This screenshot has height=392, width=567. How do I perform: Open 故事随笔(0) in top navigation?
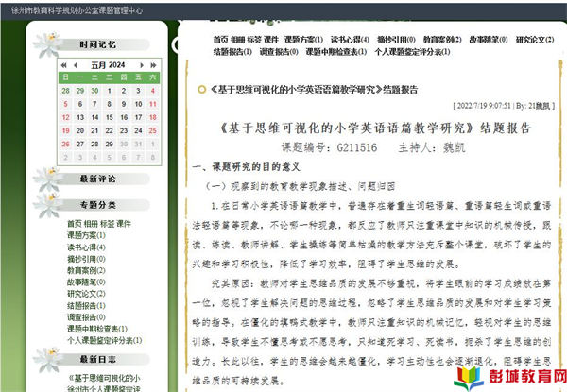click(489, 40)
